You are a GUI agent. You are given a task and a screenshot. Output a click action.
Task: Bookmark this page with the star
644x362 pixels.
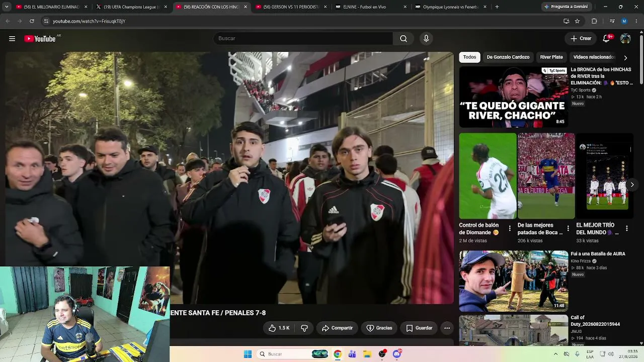(x=577, y=21)
